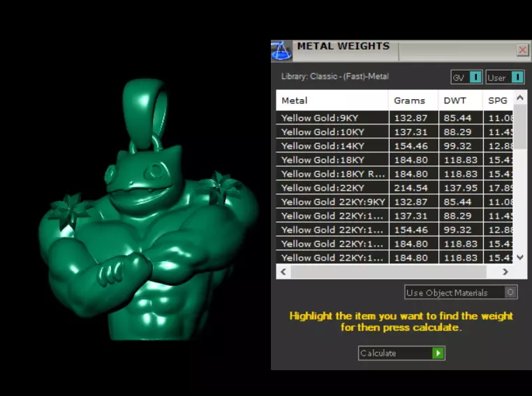Click the vertical scrollbar thumb
Viewport: 532px width, 396px height.
point(520,126)
